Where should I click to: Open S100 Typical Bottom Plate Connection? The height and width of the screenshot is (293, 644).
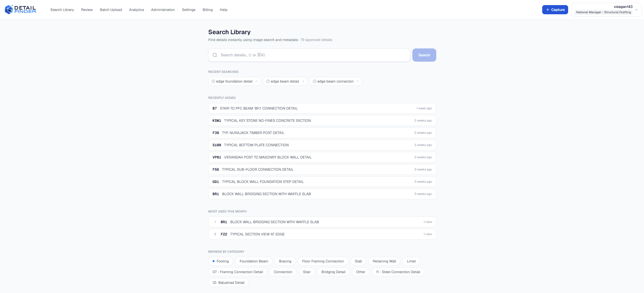[x=322, y=145]
